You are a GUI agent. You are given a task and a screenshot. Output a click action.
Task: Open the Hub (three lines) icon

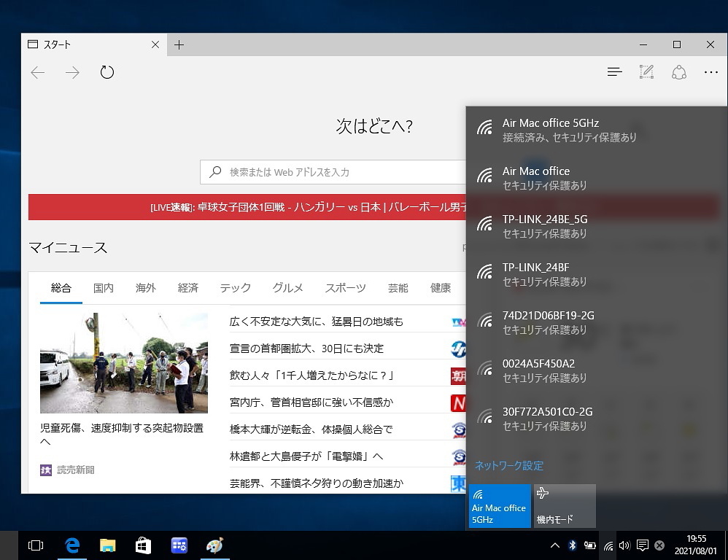click(x=614, y=72)
